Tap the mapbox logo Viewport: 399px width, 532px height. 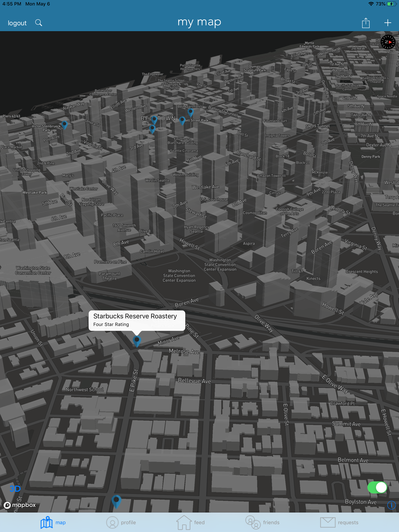(x=20, y=505)
